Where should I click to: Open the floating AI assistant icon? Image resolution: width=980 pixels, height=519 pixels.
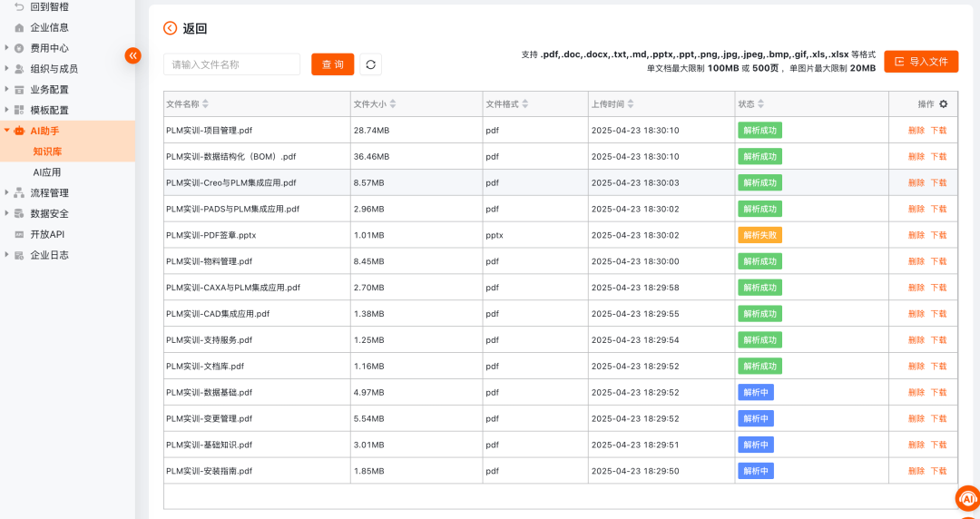click(967, 499)
